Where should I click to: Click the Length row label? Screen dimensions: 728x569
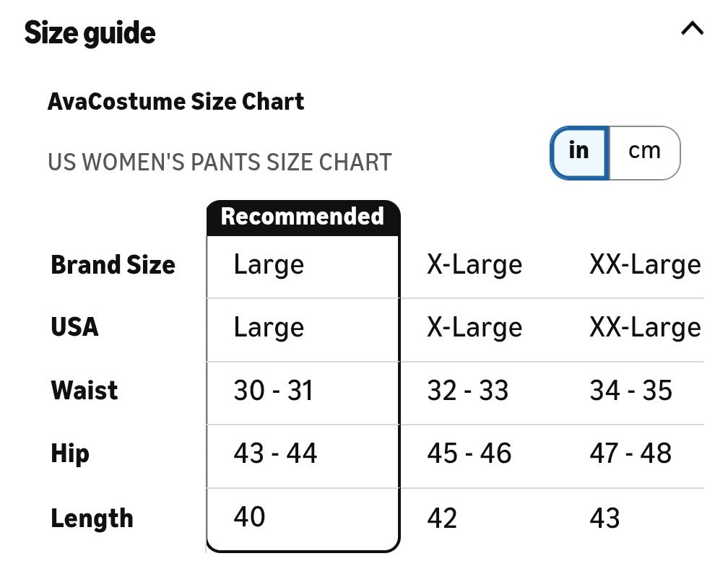click(92, 518)
